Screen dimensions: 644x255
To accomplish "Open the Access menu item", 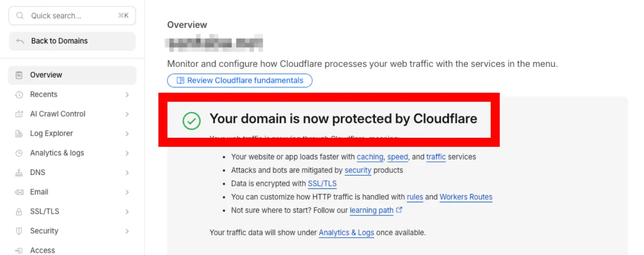I will (x=43, y=250).
